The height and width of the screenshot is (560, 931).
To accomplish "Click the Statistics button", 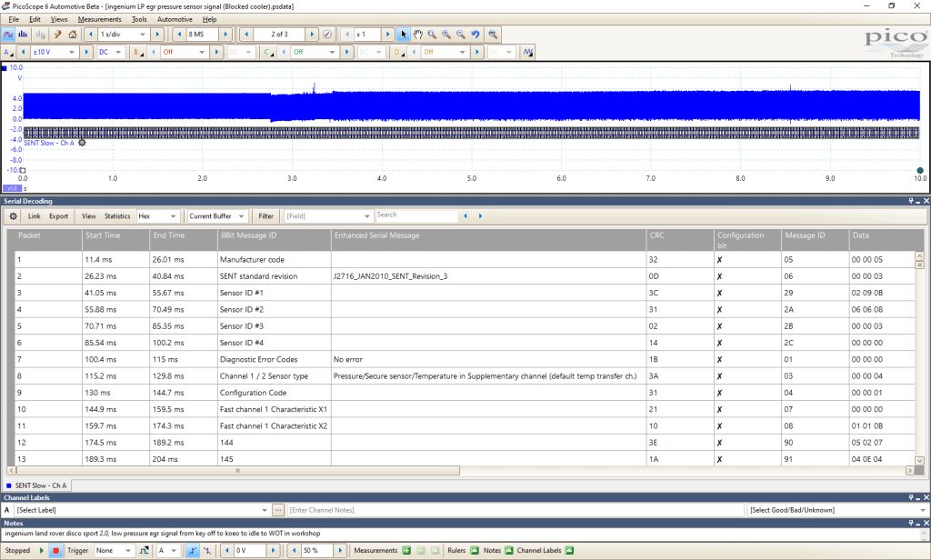I will [117, 216].
